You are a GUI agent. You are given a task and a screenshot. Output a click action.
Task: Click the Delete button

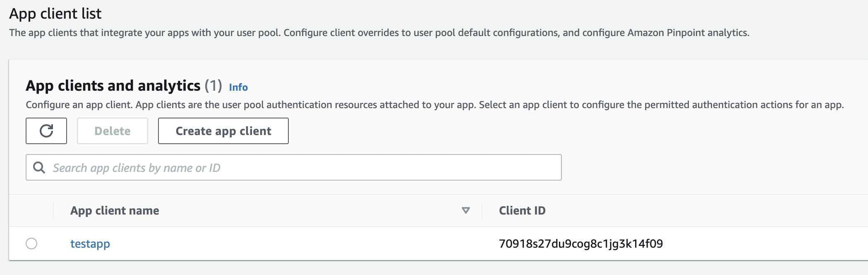(x=113, y=131)
